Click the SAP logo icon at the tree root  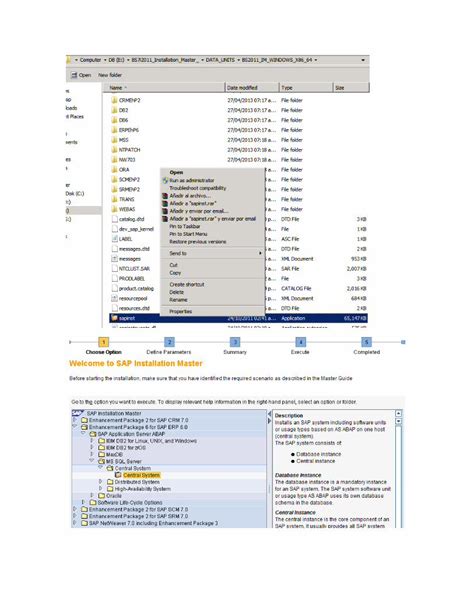[78, 413]
